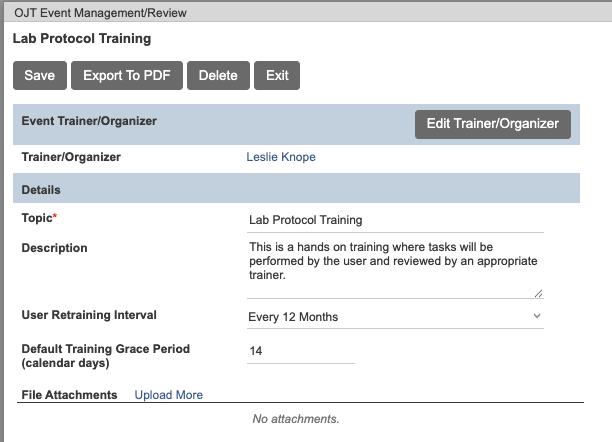Delete this OJT event
Image resolution: width=612 pixels, height=442 pixels.
(x=218, y=75)
